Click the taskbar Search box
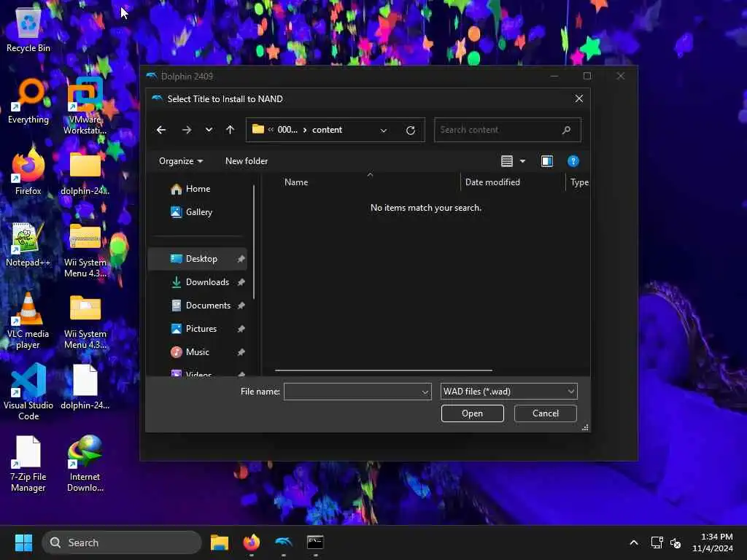Viewport: 747px width, 560px height. (122, 542)
